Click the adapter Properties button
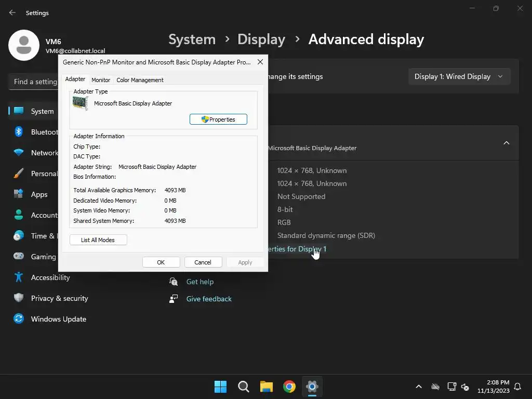Image resolution: width=532 pixels, height=399 pixels. point(218,119)
